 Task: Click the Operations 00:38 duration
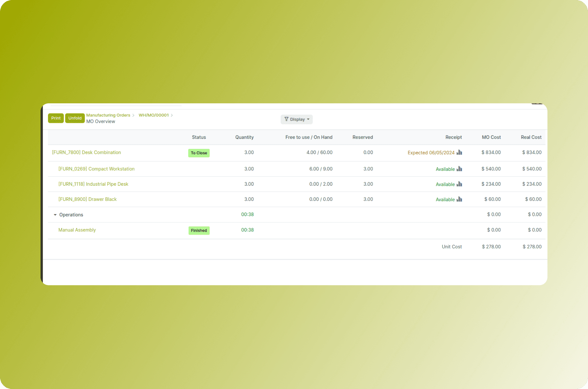tap(247, 214)
